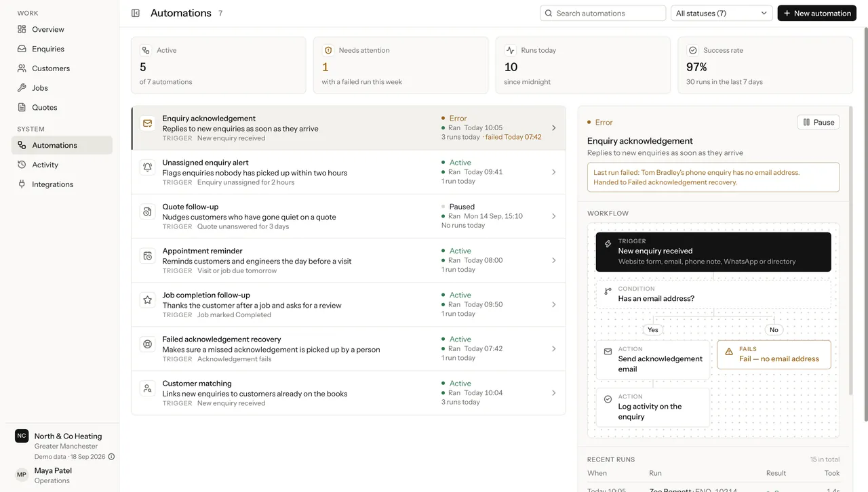Open the Customers section
This screenshot has width=868, height=492.
[x=62, y=68]
